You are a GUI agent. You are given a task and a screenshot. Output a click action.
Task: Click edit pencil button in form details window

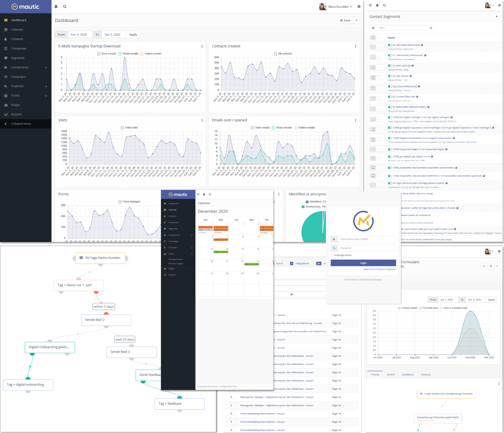coord(484,266)
